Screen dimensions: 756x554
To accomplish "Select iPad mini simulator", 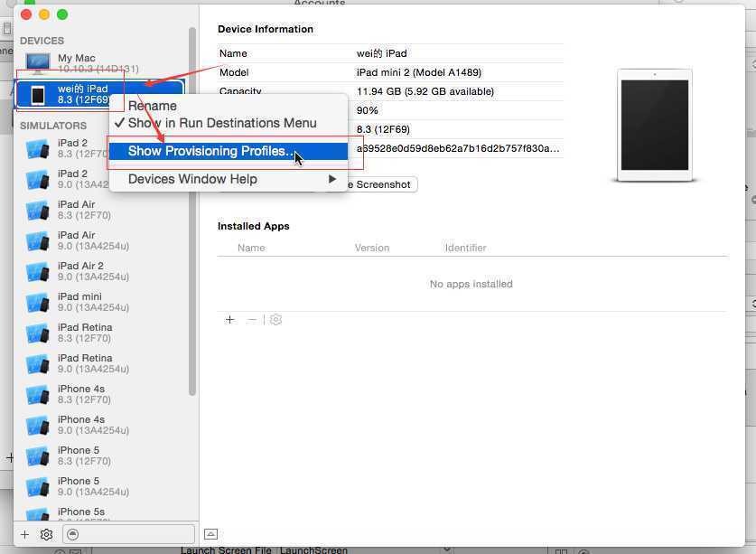I will (x=104, y=302).
